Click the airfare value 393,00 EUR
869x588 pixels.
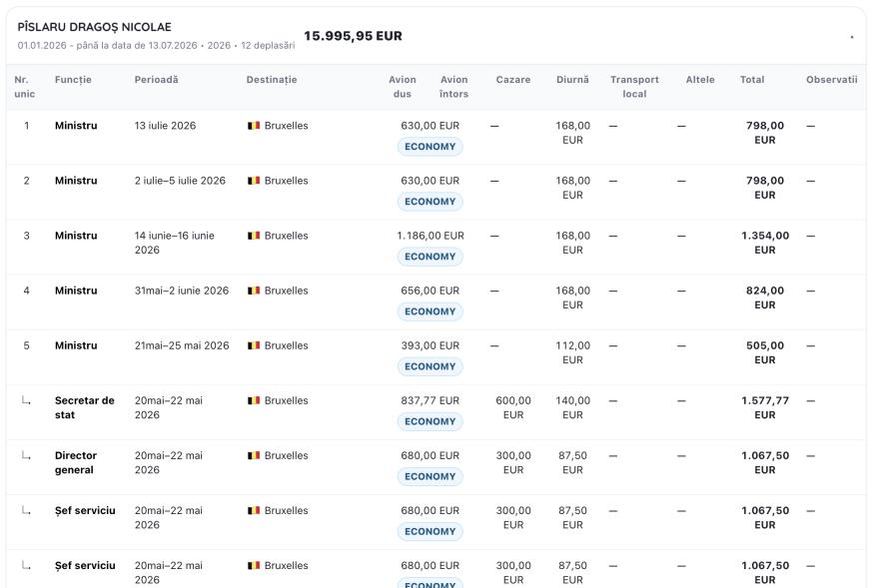point(431,345)
